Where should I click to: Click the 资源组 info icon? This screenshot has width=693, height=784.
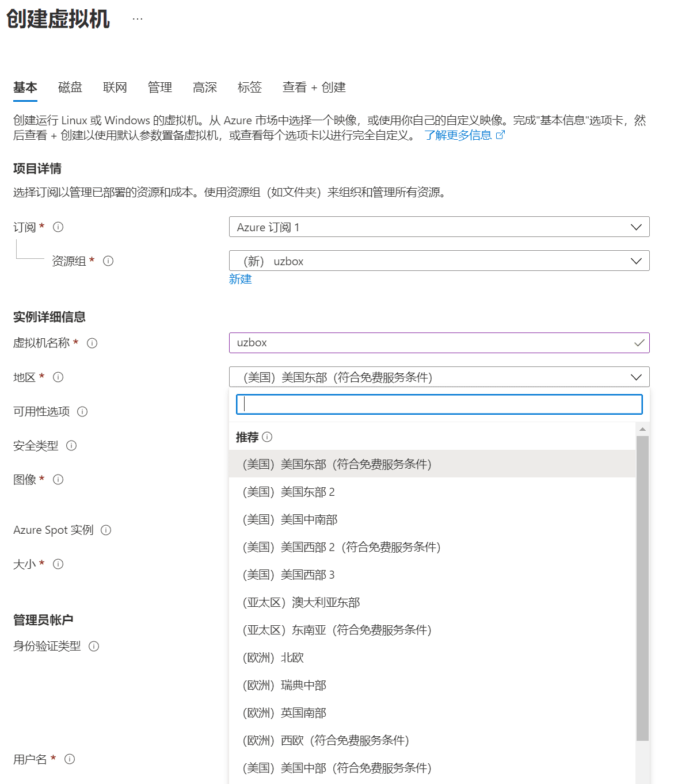click(x=108, y=261)
